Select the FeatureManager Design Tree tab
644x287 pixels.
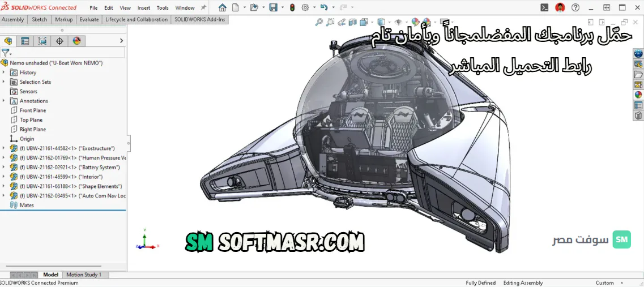8,41
